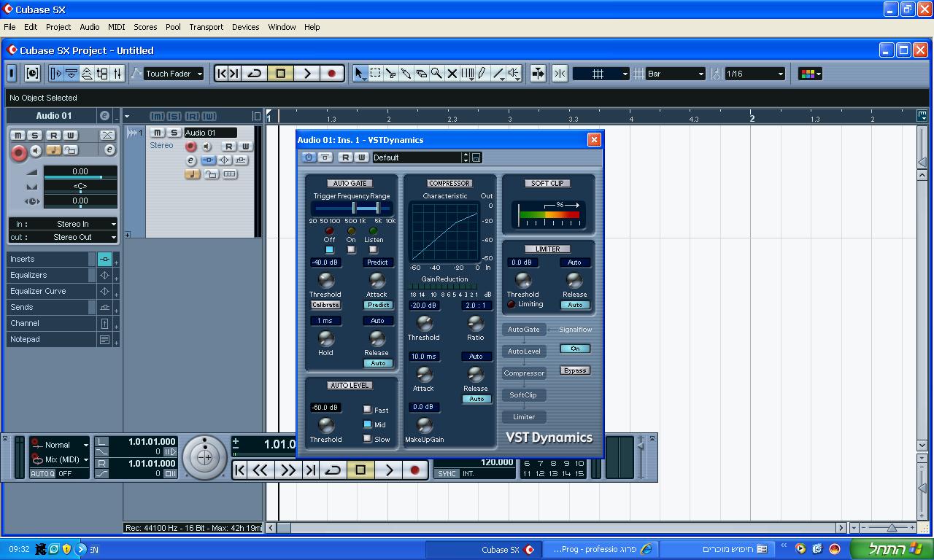Select the Mute X tool

[452, 74]
